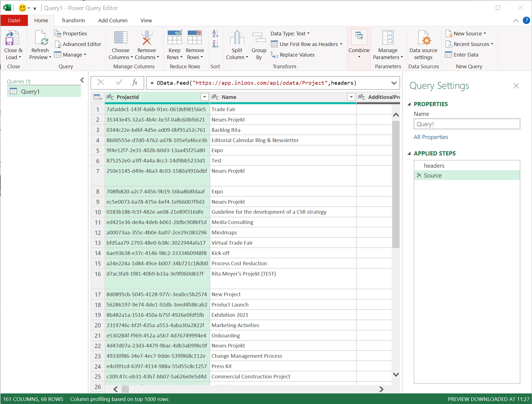Open the Quick Access Toolbar dropdown
Viewport: 532px width, 404px height.
pos(35,9)
